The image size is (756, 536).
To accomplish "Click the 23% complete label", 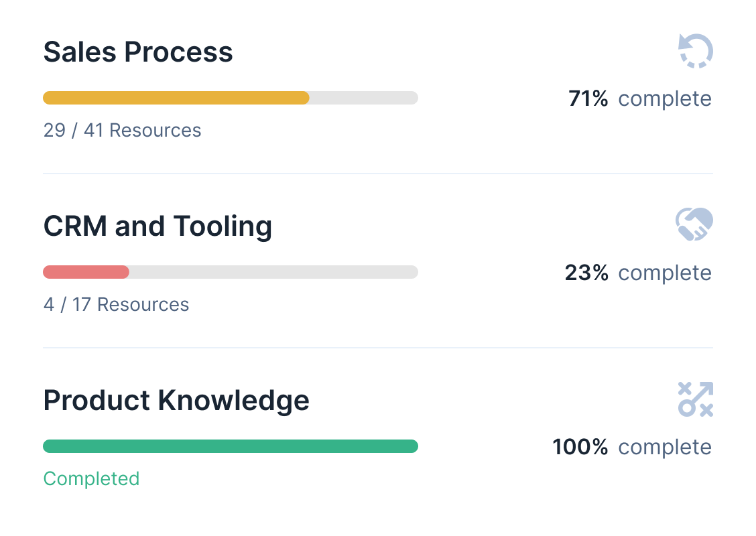I will coord(638,273).
